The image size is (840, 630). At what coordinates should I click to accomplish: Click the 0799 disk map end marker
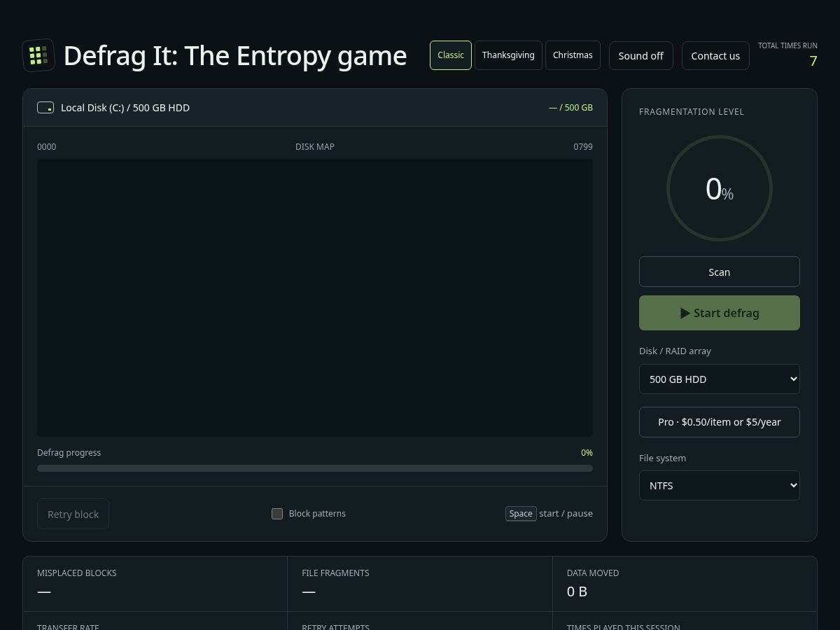coord(583,147)
